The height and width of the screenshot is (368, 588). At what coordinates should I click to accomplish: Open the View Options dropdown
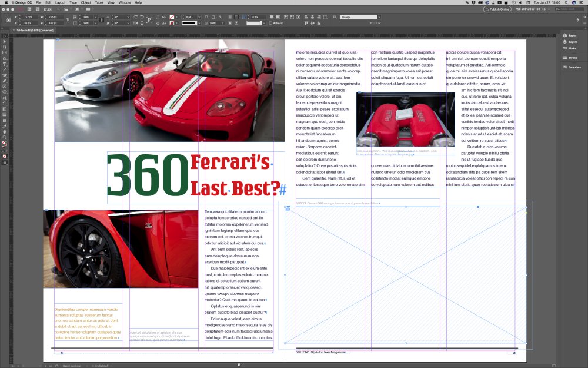click(67, 9)
